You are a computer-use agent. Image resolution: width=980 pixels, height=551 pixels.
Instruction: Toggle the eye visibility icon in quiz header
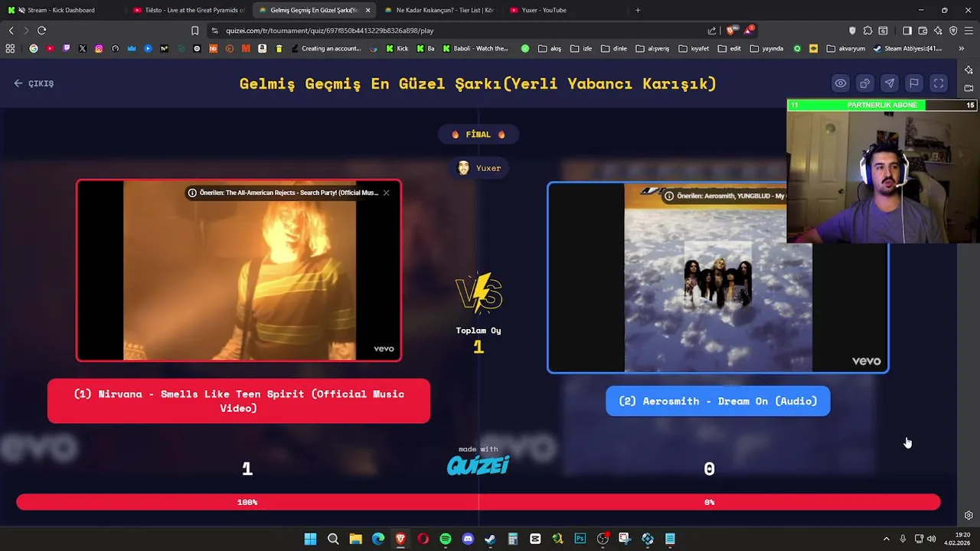[x=841, y=83]
